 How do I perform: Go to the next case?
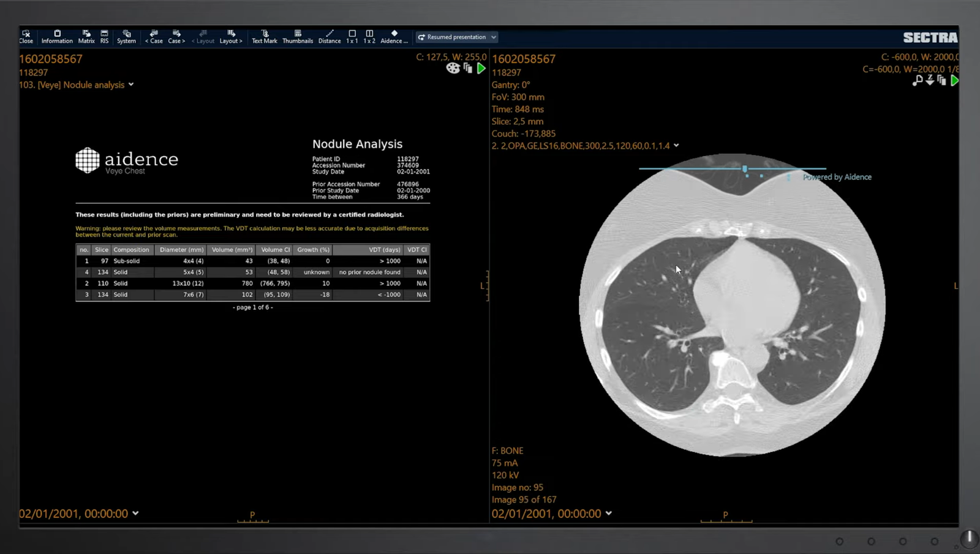[x=176, y=37]
